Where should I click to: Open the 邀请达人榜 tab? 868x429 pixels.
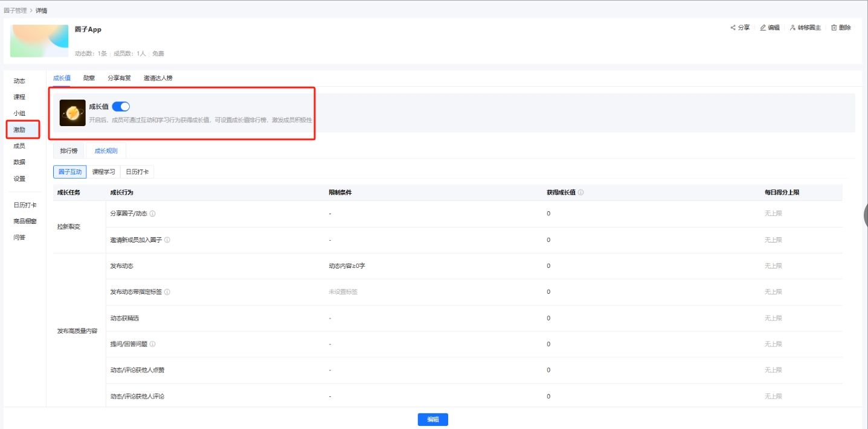(158, 78)
